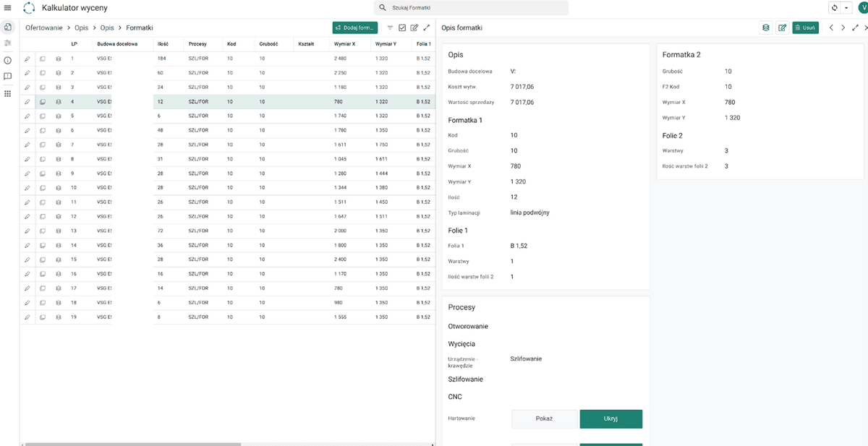Open the feedback message sidebar icon
The image size is (868, 446).
[x=7, y=77]
